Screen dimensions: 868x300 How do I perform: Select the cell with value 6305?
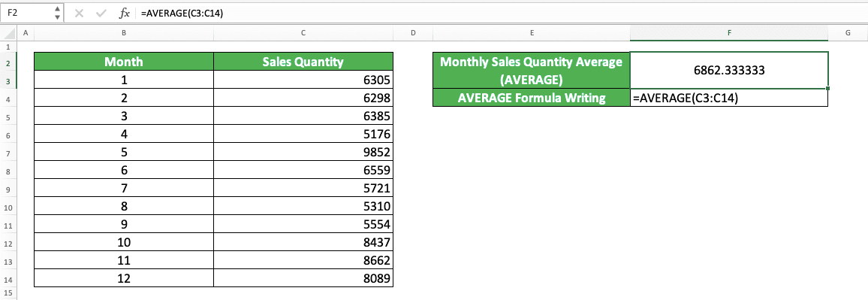[303, 80]
